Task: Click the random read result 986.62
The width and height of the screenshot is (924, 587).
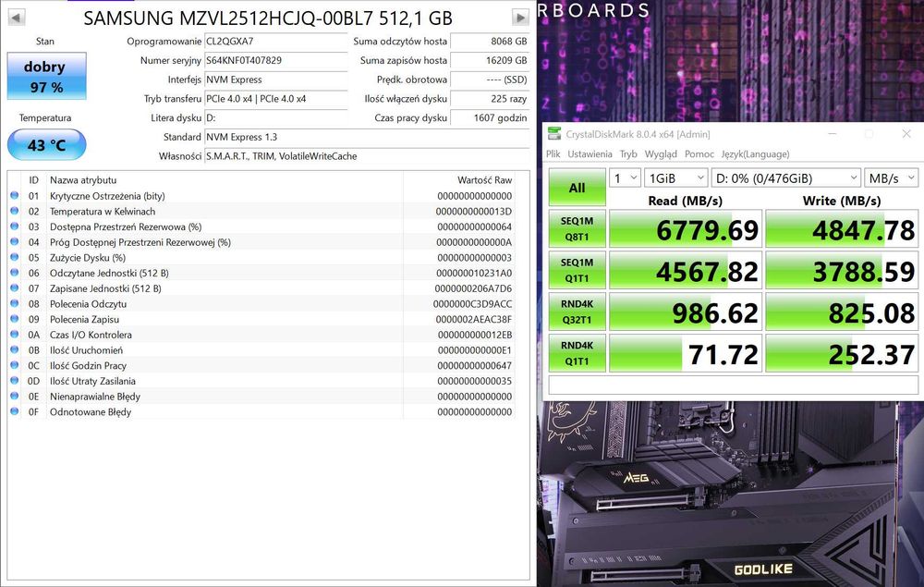Action: (x=686, y=312)
